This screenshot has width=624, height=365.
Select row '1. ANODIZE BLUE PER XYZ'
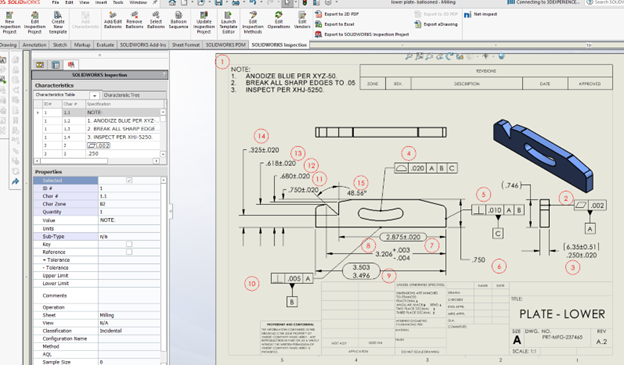point(124,121)
